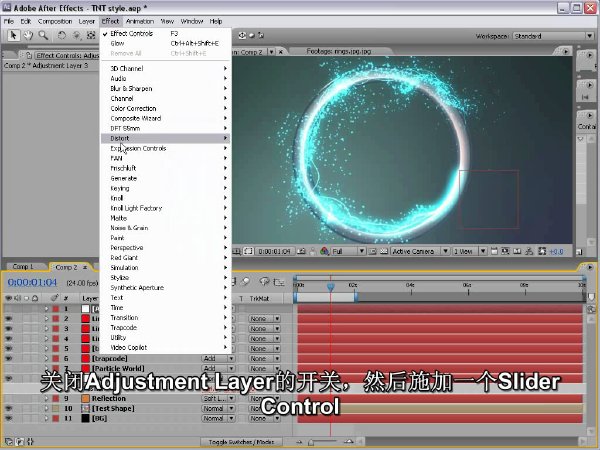
Task: Toggle visibility eye of trapcode layer 6
Action: [8, 359]
